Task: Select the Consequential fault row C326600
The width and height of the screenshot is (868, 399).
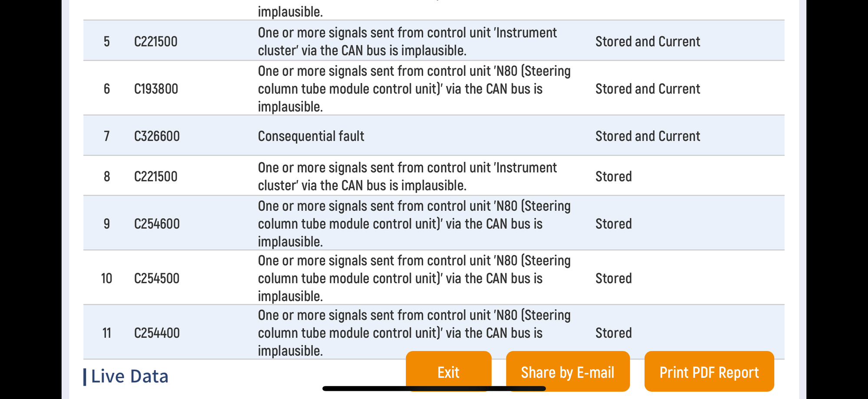Action: 434,136
